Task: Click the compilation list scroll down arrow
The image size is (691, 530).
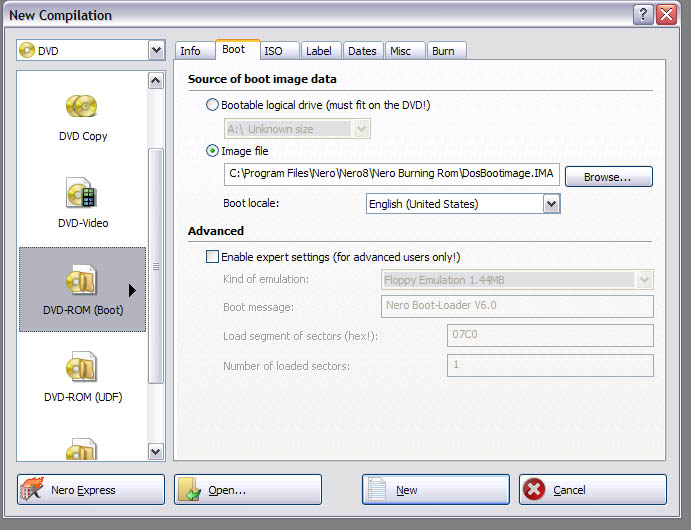Action: (x=156, y=452)
